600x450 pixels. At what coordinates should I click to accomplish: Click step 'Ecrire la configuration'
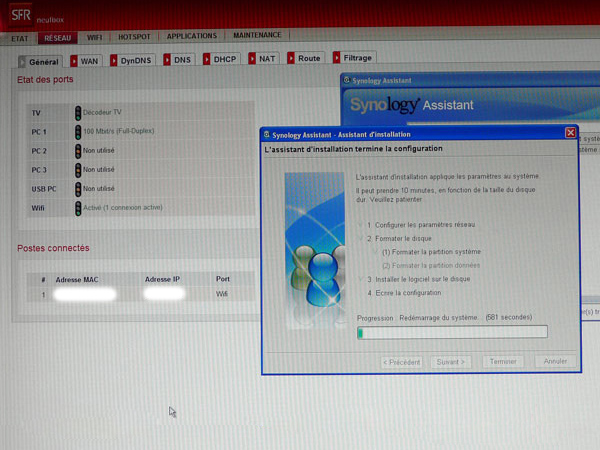pyautogui.click(x=408, y=293)
